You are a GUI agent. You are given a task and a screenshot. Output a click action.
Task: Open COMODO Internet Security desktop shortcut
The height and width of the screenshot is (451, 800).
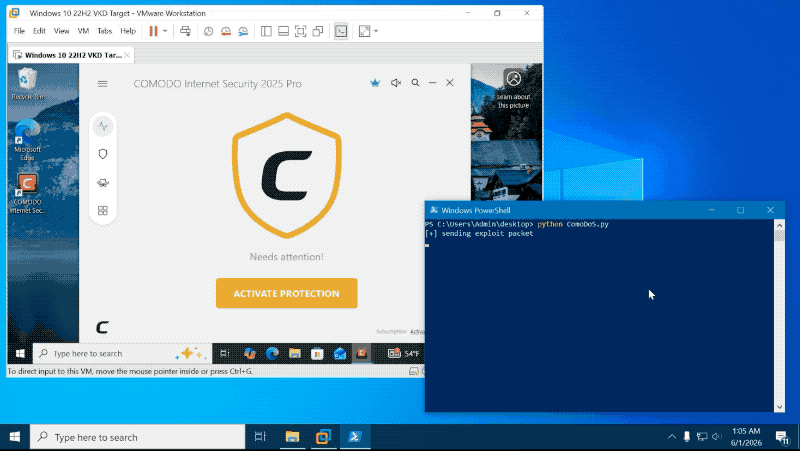coord(28,193)
